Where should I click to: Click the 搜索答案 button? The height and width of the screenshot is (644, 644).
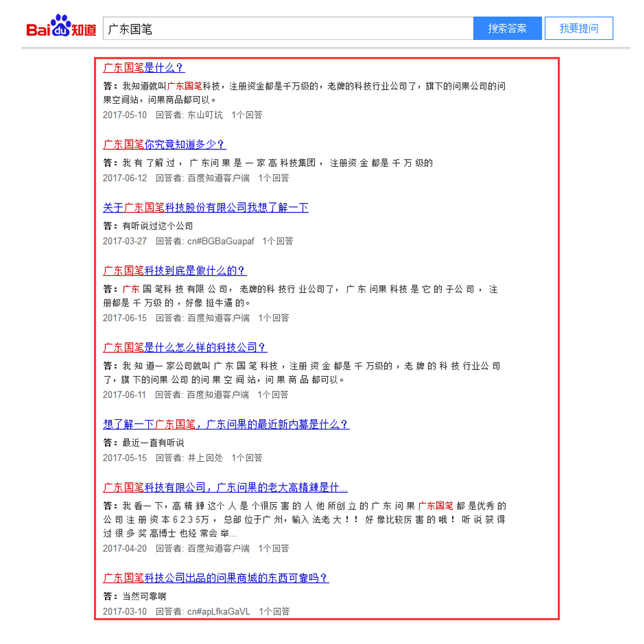pos(507,28)
